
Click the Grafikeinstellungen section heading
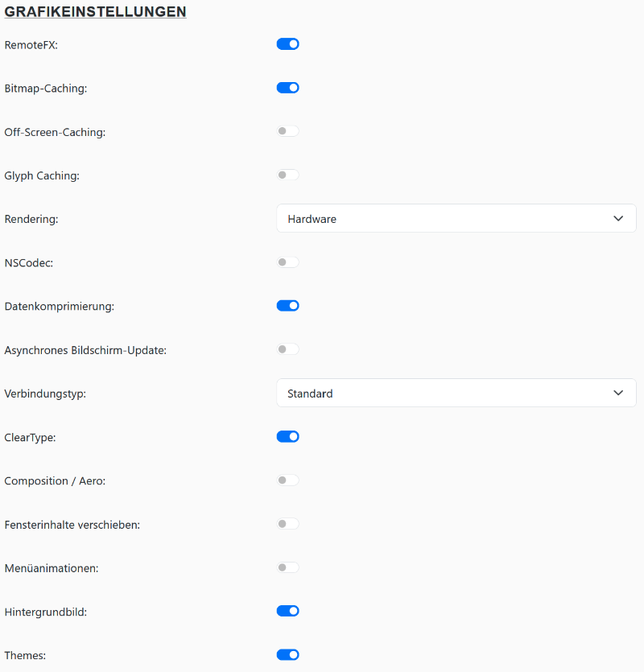pos(95,12)
